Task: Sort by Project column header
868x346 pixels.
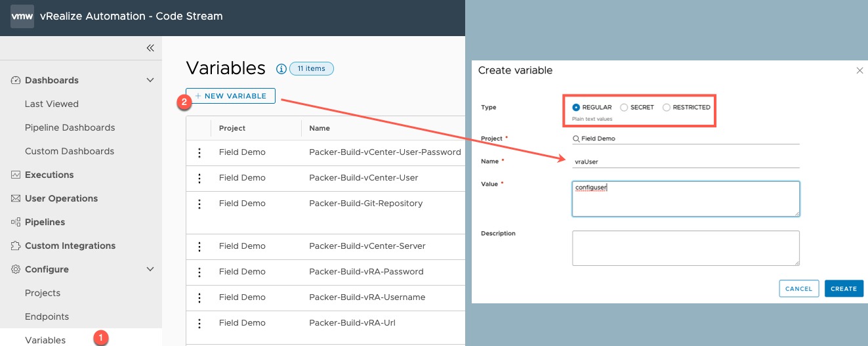Action: tap(232, 128)
